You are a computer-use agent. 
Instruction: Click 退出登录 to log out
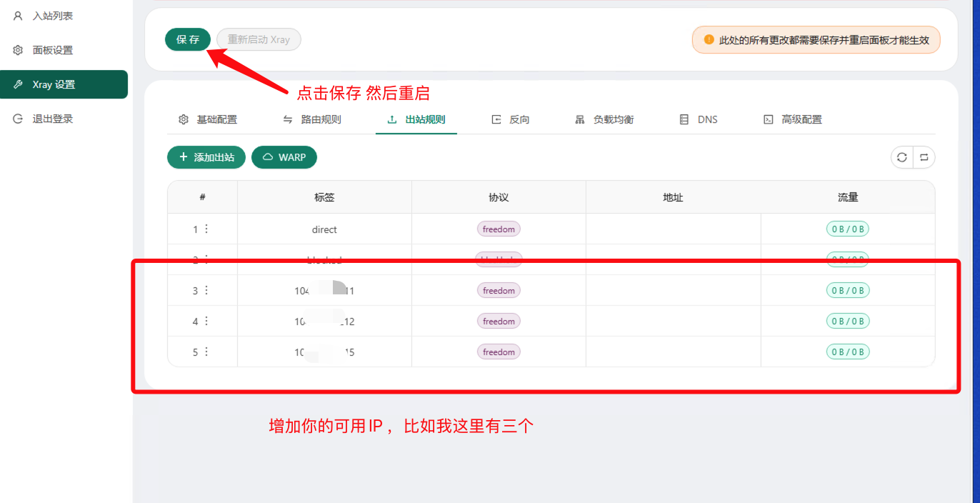pos(52,119)
